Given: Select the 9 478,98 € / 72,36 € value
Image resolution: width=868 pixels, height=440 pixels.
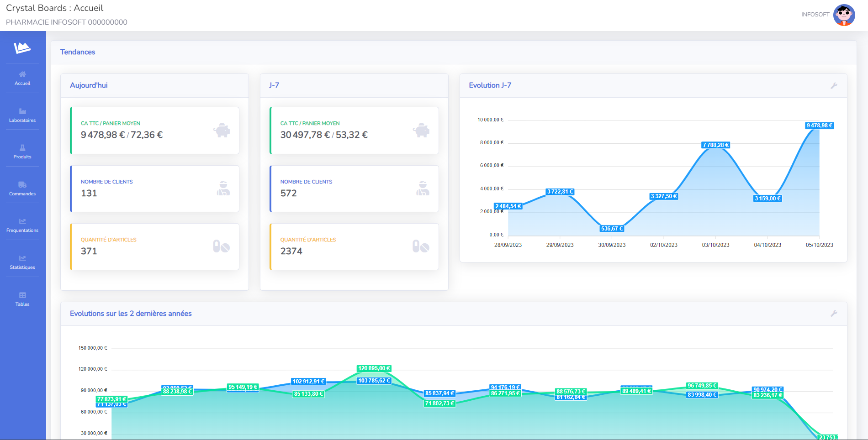Looking at the screenshot, I should pyautogui.click(x=122, y=135).
